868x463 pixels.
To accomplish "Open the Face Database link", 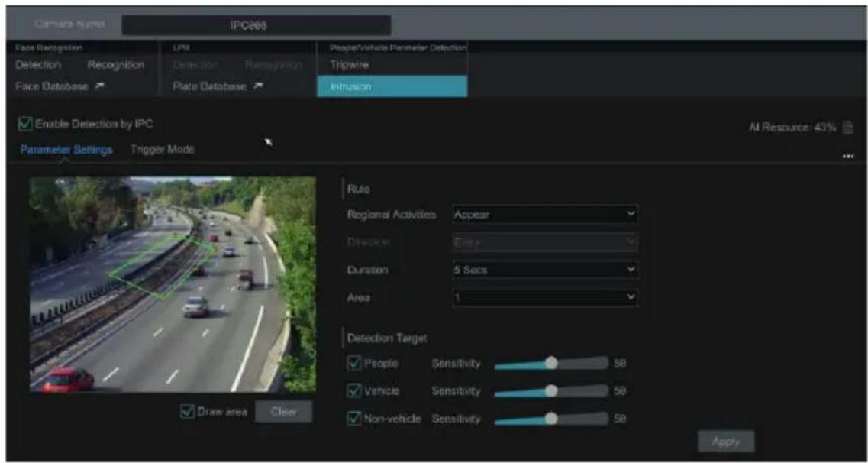I will (52, 86).
